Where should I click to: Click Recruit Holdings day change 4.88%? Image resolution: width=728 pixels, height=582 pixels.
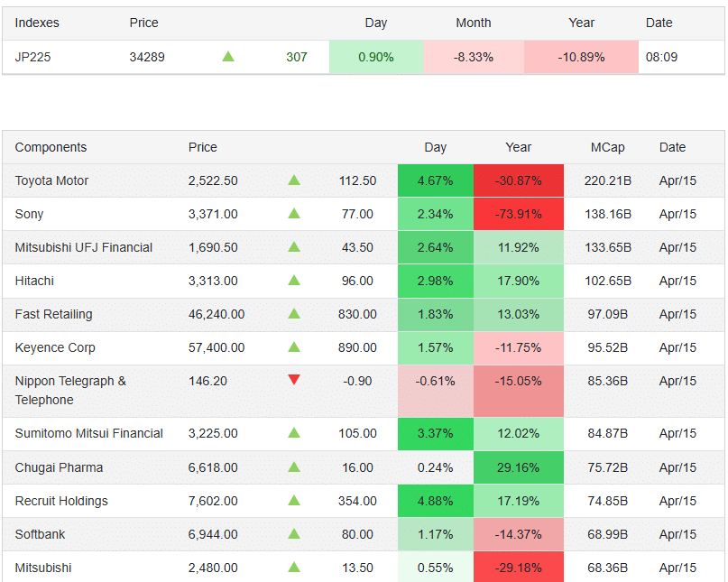[x=436, y=501]
